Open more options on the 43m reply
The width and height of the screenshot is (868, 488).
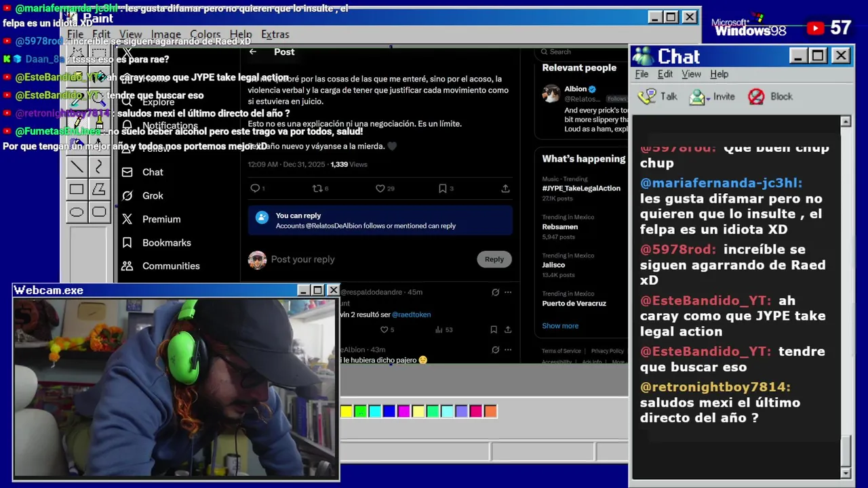pyautogui.click(x=508, y=350)
